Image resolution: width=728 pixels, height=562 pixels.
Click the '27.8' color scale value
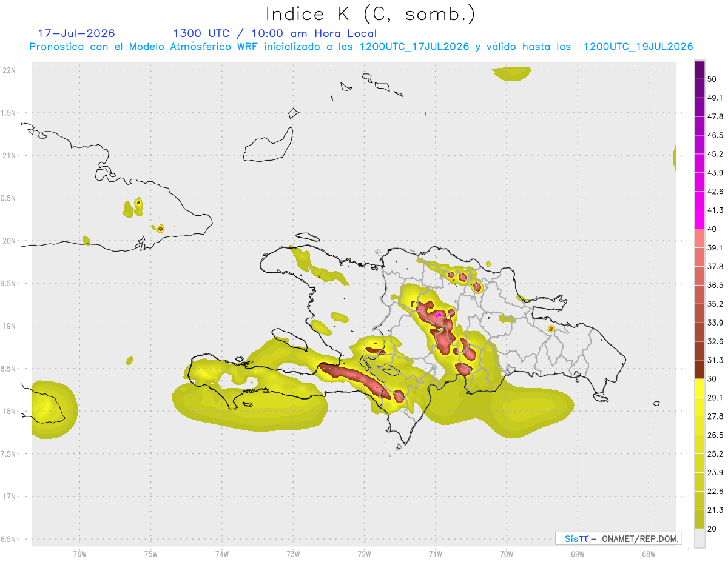pyautogui.click(x=715, y=416)
